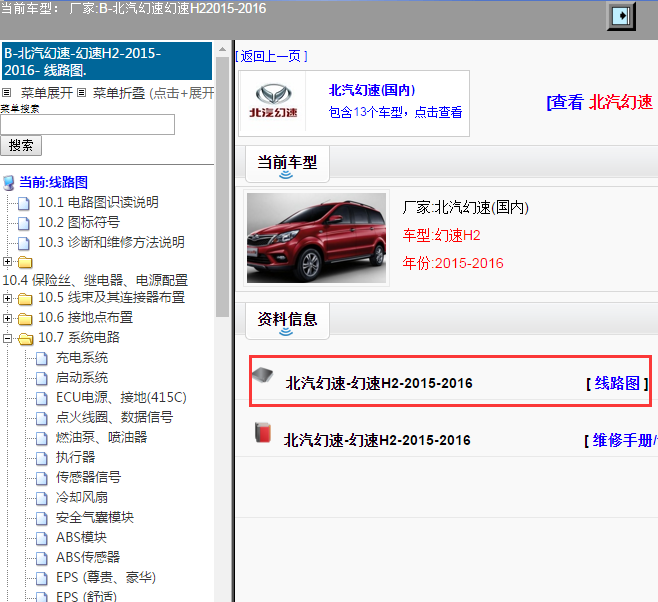Viewport: 658px width, 602px height.
Task: Select 安全气囊模块 in the tree
Action: (x=95, y=518)
